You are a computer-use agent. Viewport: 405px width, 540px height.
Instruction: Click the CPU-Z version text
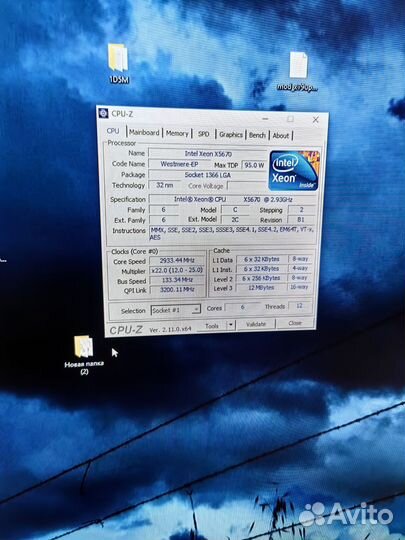170,329
